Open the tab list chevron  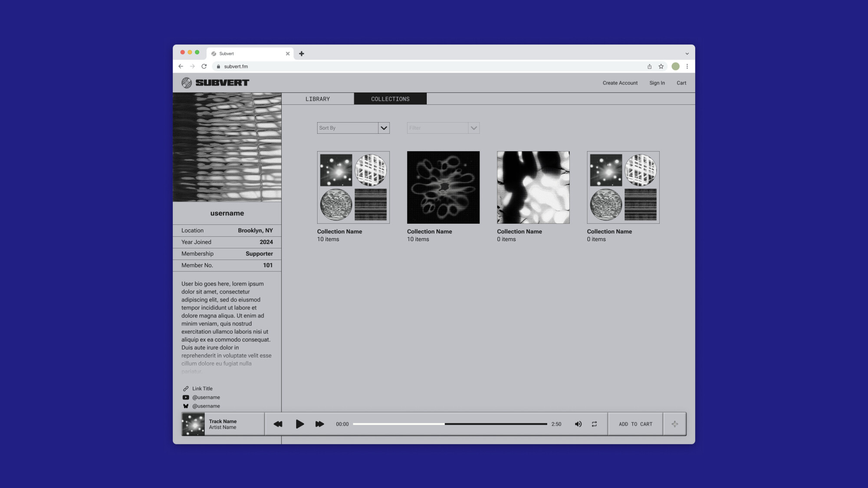tap(687, 54)
